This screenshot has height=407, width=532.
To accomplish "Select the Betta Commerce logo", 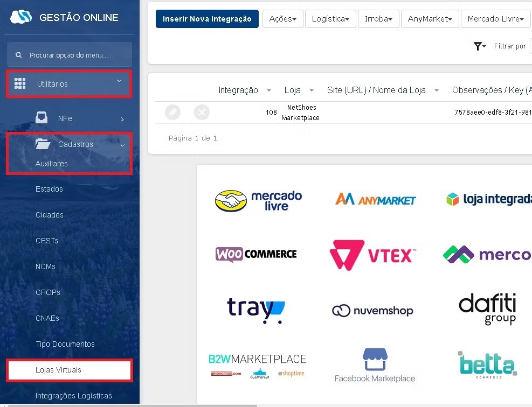I will coord(488,364).
